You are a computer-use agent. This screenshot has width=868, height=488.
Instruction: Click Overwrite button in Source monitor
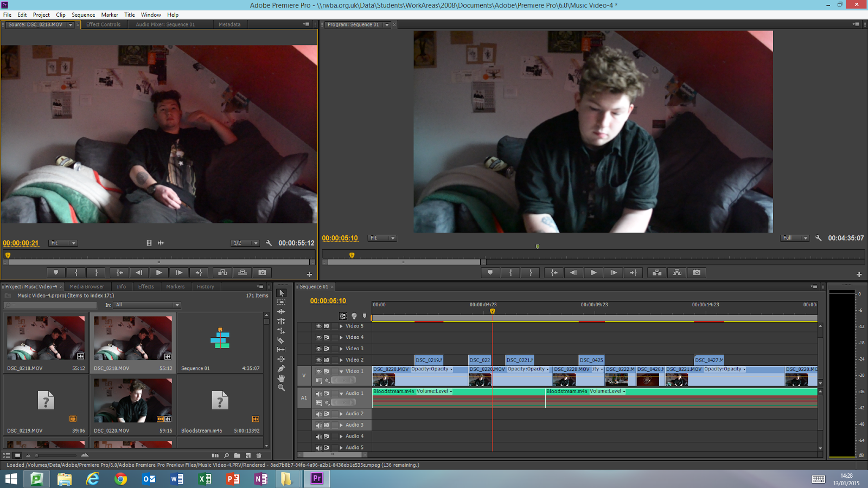[242, 273]
